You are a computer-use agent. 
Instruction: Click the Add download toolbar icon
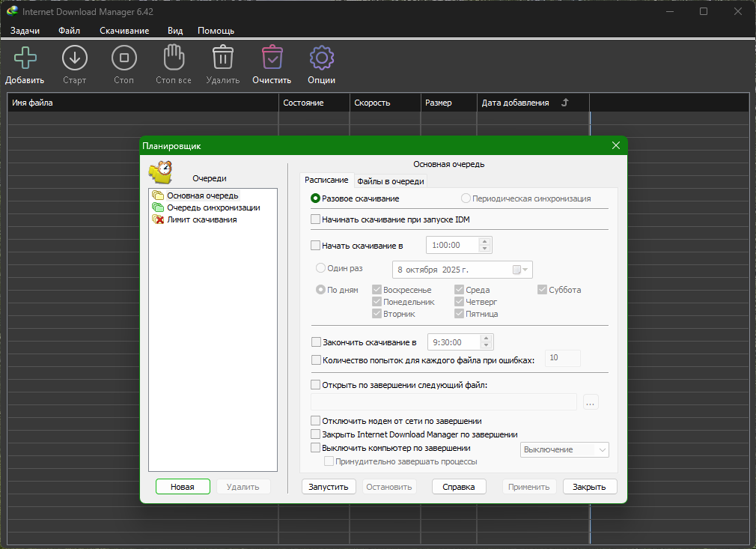coord(25,58)
